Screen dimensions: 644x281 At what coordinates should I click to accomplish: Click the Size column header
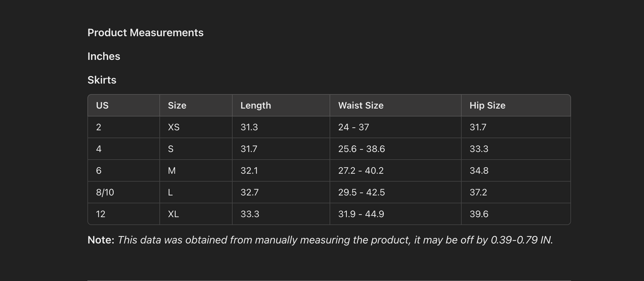click(177, 106)
